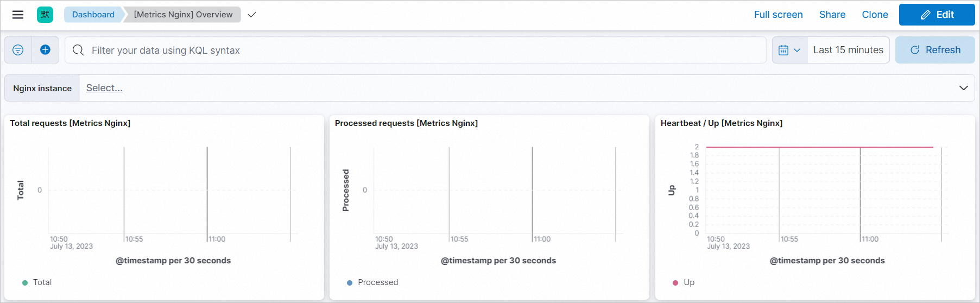Expand the dashboard title chevron
Viewport: 980px width, 303px height.
tap(251, 15)
